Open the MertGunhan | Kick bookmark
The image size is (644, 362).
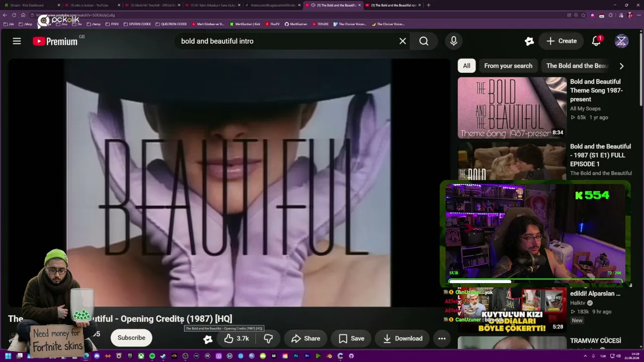[245, 24]
